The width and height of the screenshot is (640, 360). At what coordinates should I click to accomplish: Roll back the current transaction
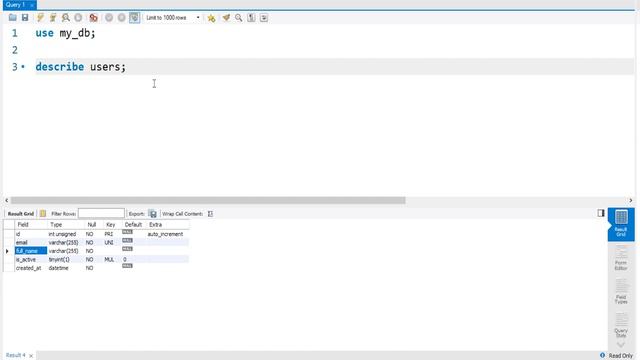122,18
